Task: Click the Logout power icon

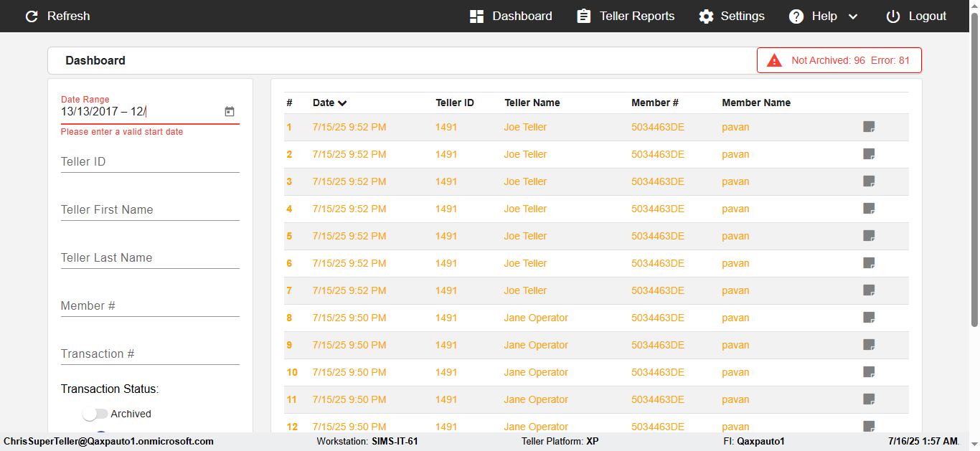Action: tap(892, 16)
